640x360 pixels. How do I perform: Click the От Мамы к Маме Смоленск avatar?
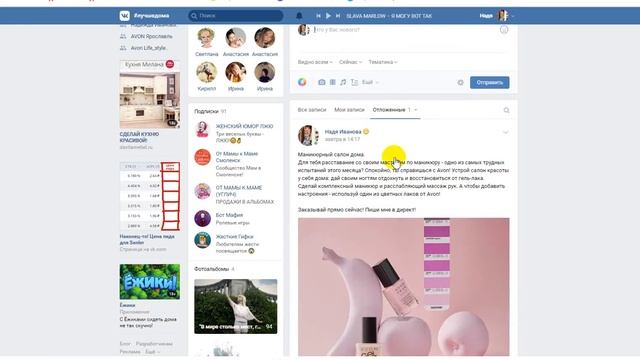click(202, 157)
